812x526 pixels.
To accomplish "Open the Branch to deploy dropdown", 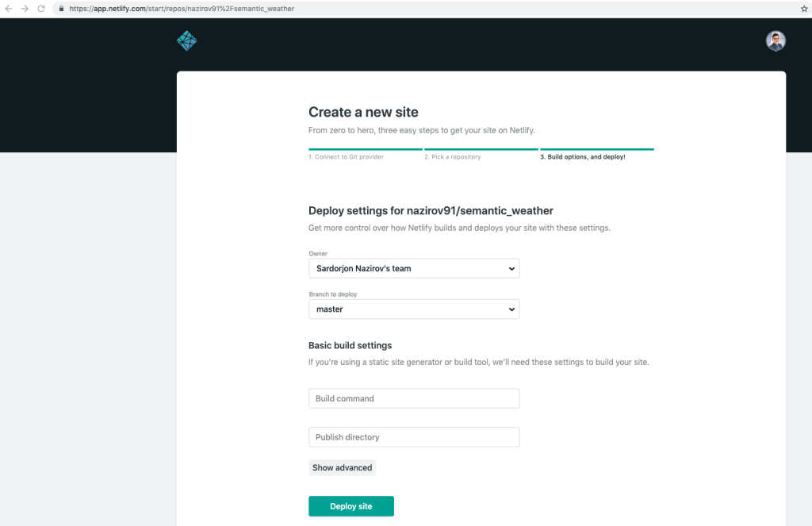I will coord(413,309).
